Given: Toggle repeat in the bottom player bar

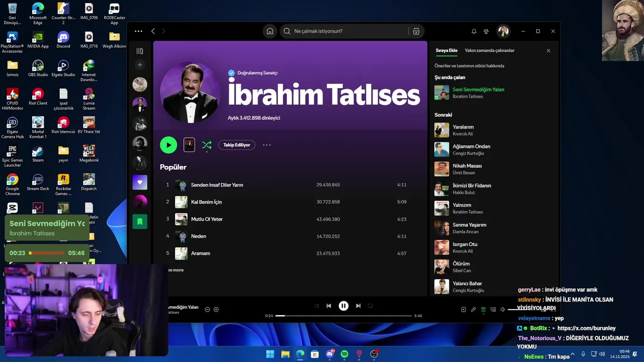Looking at the screenshot, I should tap(370, 306).
